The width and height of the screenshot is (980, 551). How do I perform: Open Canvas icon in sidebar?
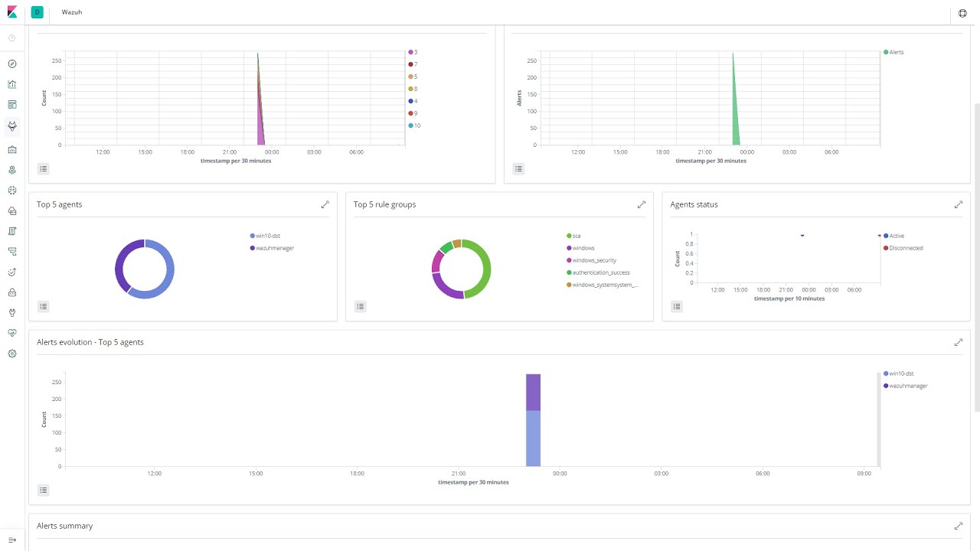click(x=12, y=149)
